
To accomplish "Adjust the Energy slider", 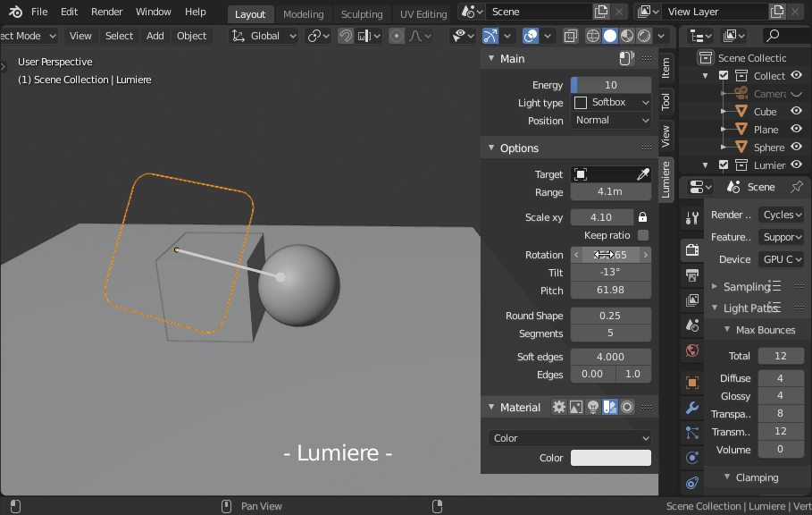I will (610, 85).
